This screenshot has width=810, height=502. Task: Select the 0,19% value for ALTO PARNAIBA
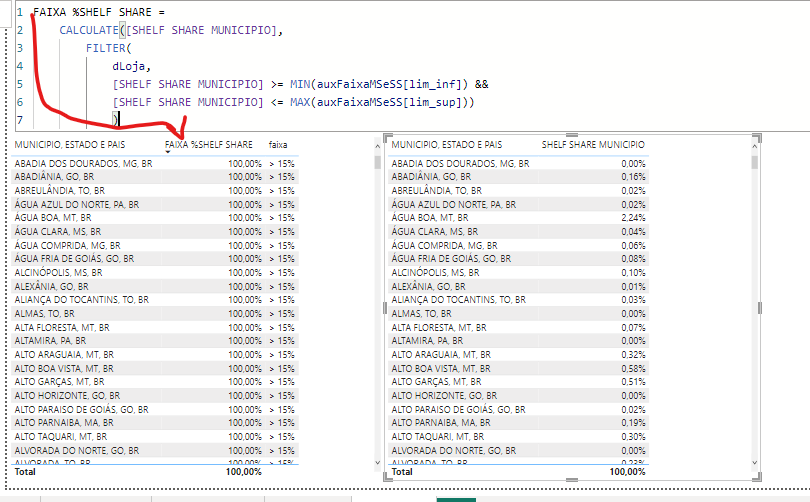[633, 423]
